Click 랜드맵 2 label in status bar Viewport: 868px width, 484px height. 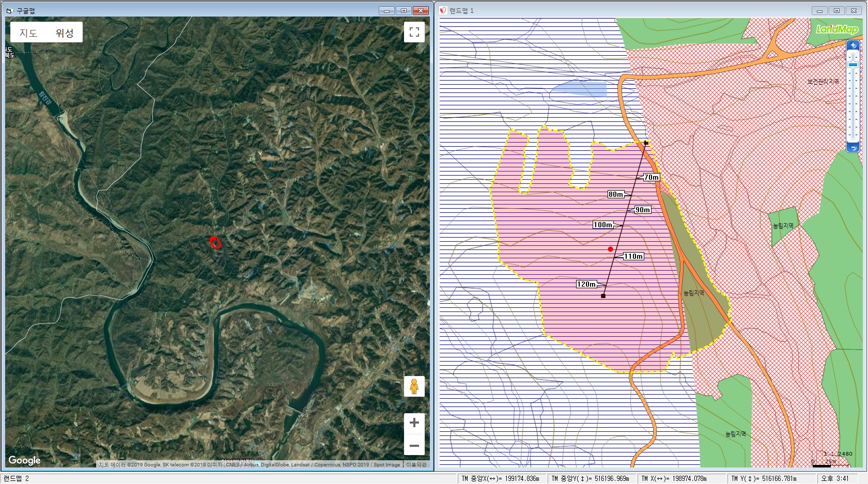(16, 478)
